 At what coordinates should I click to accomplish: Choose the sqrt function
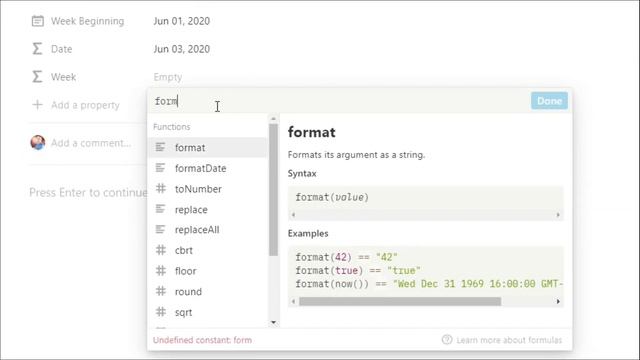point(208,312)
